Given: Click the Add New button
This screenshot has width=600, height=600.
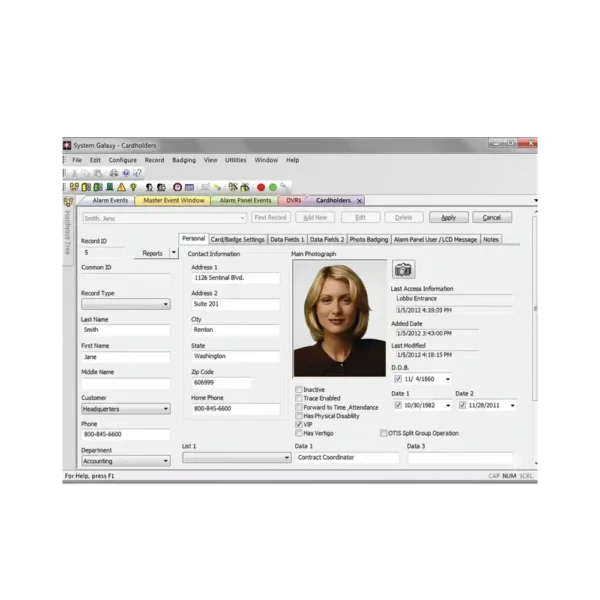Looking at the screenshot, I should pyautogui.click(x=315, y=217).
